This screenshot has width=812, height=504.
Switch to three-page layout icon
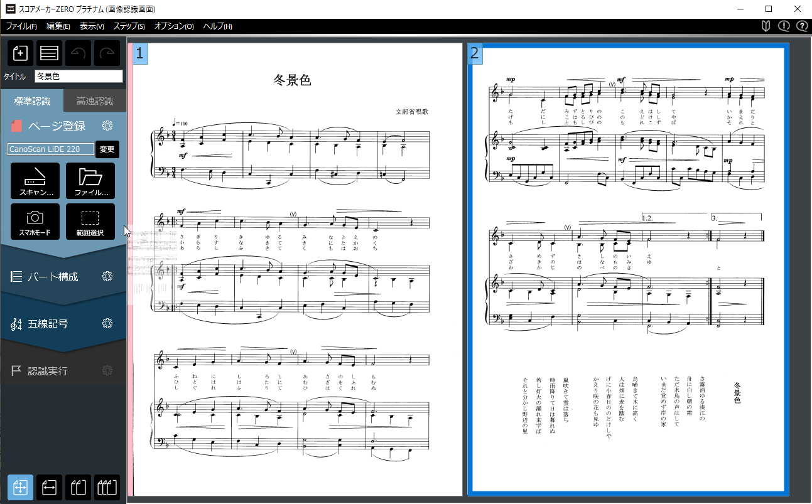107,487
